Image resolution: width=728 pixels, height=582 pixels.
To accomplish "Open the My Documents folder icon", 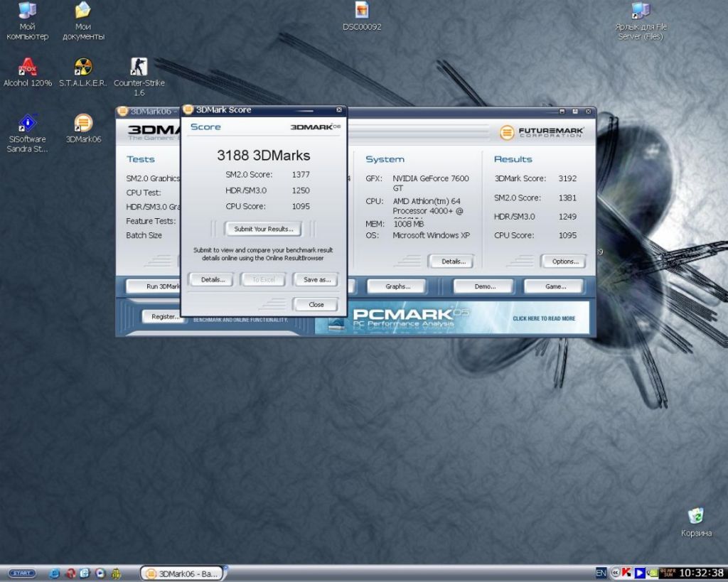I will click(83, 11).
